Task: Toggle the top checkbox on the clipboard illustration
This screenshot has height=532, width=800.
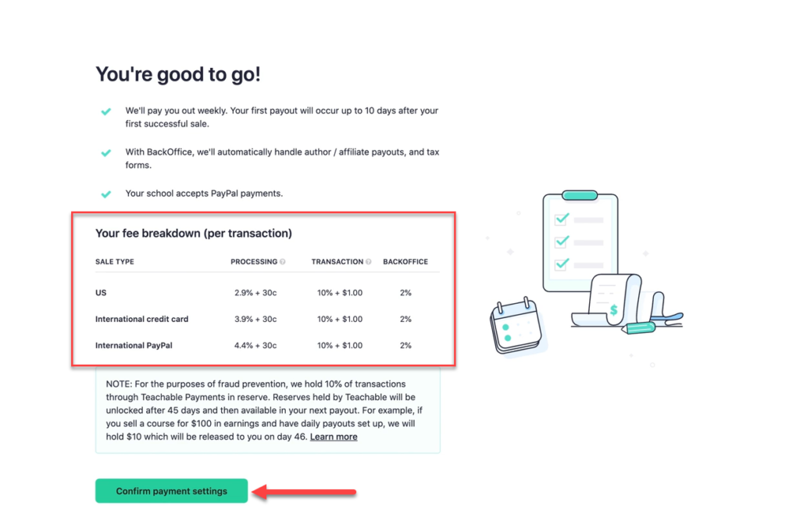Action: coord(561,220)
